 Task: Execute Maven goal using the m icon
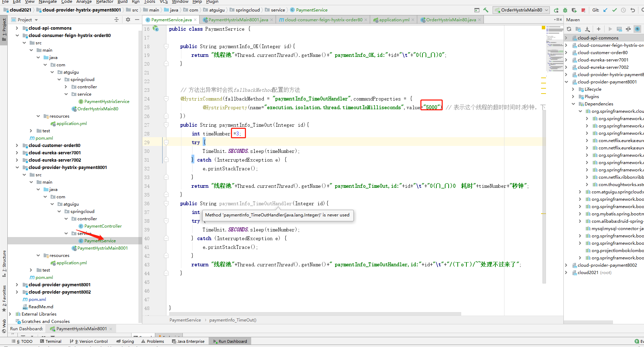[619, 29]
